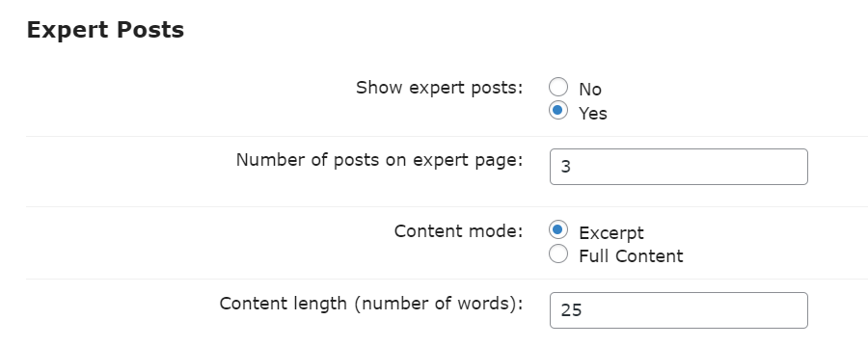Click the divider line above Content length row

[447, 279]
